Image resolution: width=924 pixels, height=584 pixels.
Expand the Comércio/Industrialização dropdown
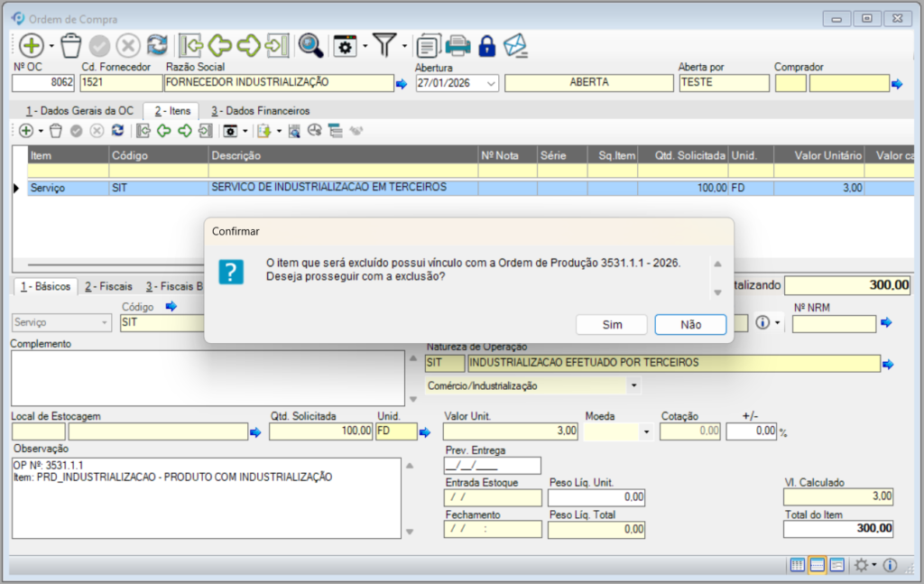633,385
